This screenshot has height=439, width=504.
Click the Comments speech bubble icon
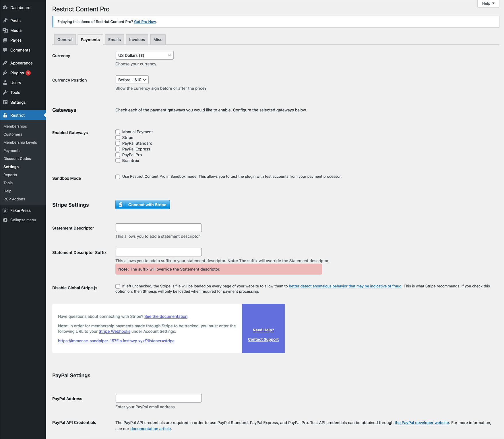pyautogui.click(x=5, y=50)
